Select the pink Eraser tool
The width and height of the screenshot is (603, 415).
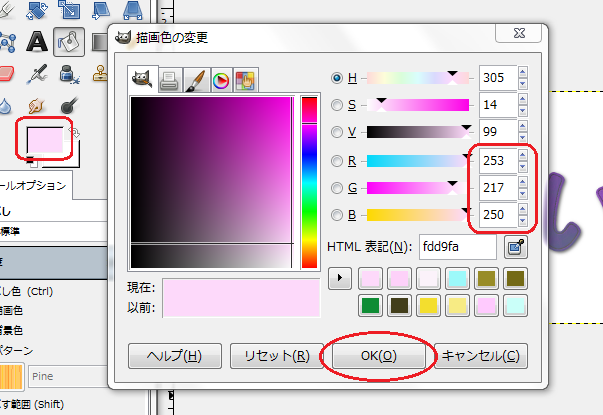click(7, 73)
